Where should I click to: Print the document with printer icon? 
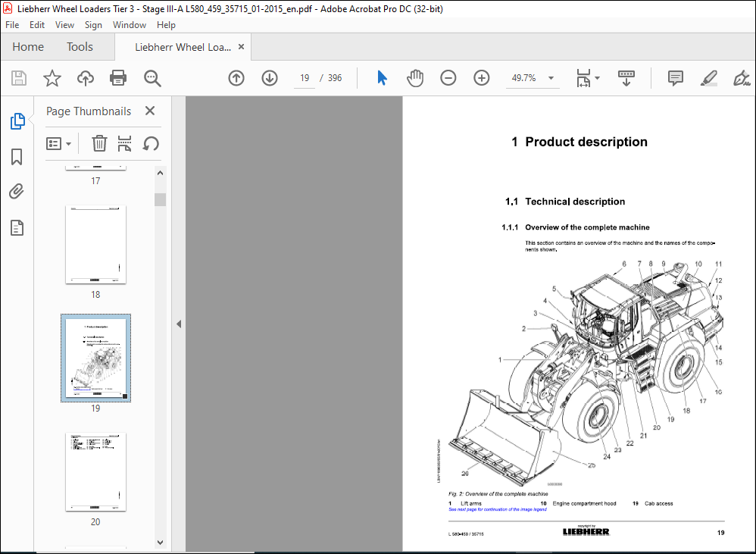[118, 78]
